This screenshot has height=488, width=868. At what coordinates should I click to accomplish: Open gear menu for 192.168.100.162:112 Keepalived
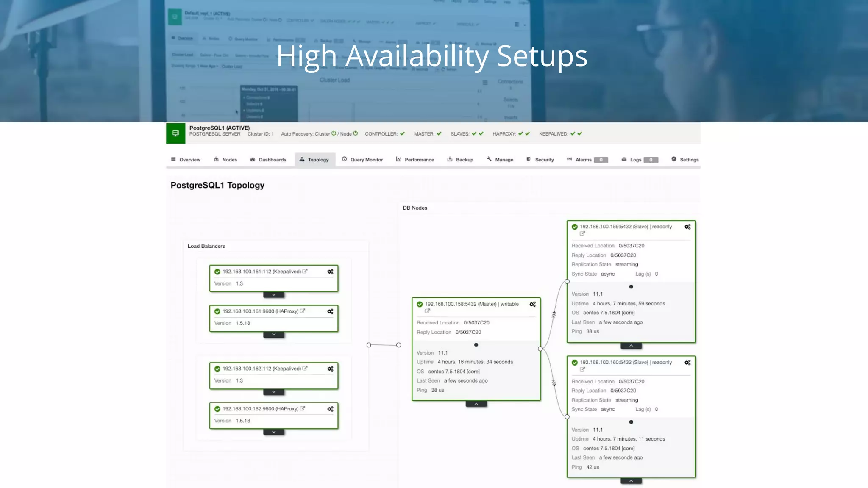point(330,369)
